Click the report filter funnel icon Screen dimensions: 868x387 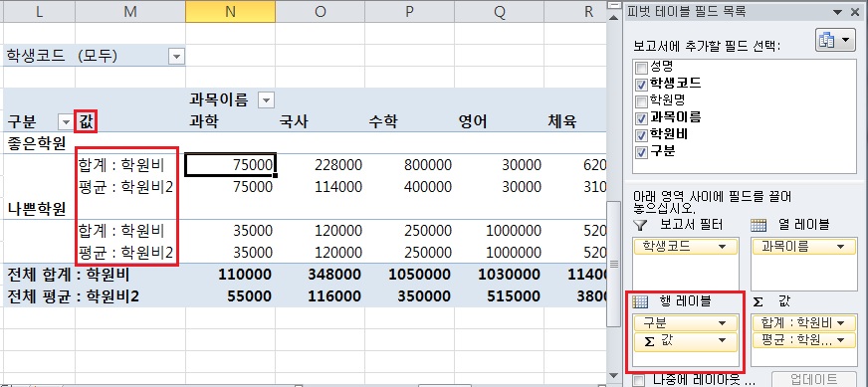click(x=640, y=225)
